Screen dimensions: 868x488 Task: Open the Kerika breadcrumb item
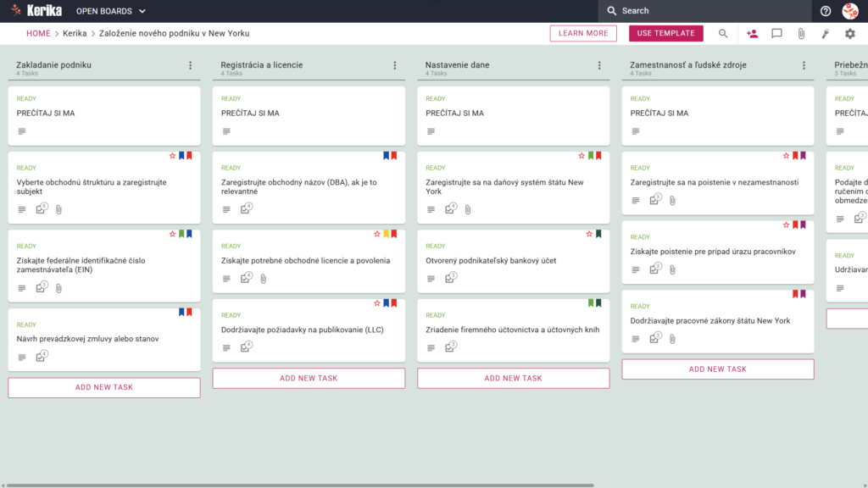coord(75,33)
